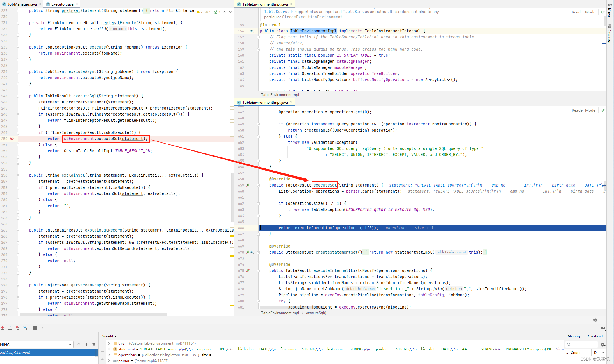The width and height of the screenshot is (614, 364).
Task: Click the Run to Cursor icon
Action: (x=25, y=328)
